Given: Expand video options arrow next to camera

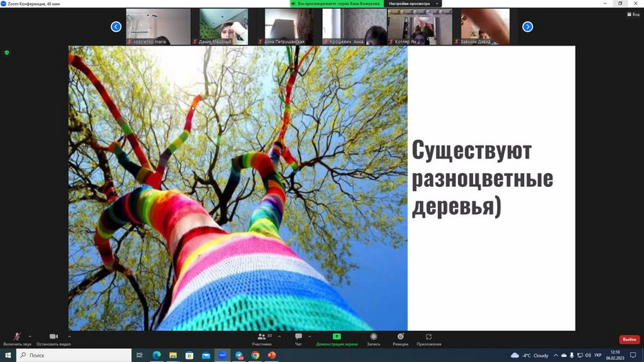Looking at the screenshot, I should [x=69, y=336].
